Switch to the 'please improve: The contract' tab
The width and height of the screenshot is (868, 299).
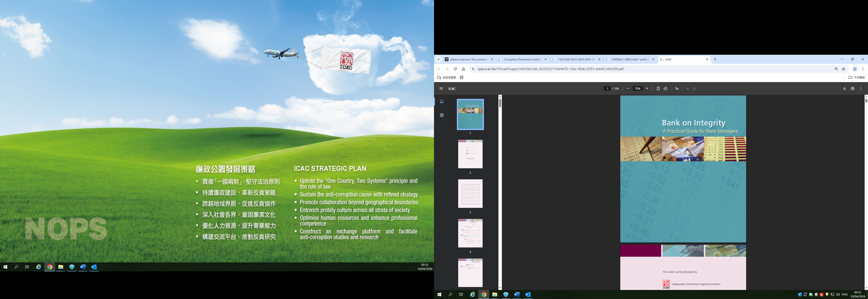tap(468, 59)
